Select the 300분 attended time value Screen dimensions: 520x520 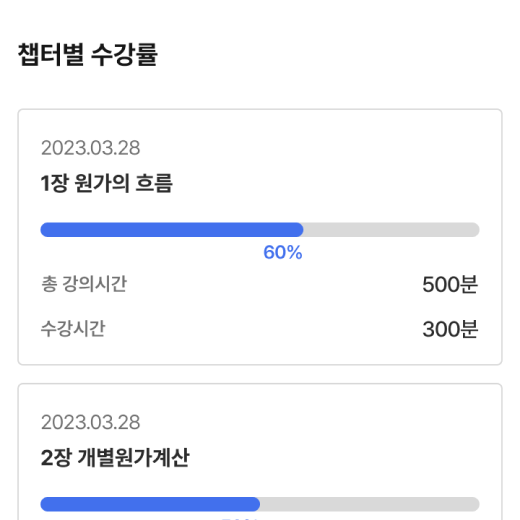450,329
